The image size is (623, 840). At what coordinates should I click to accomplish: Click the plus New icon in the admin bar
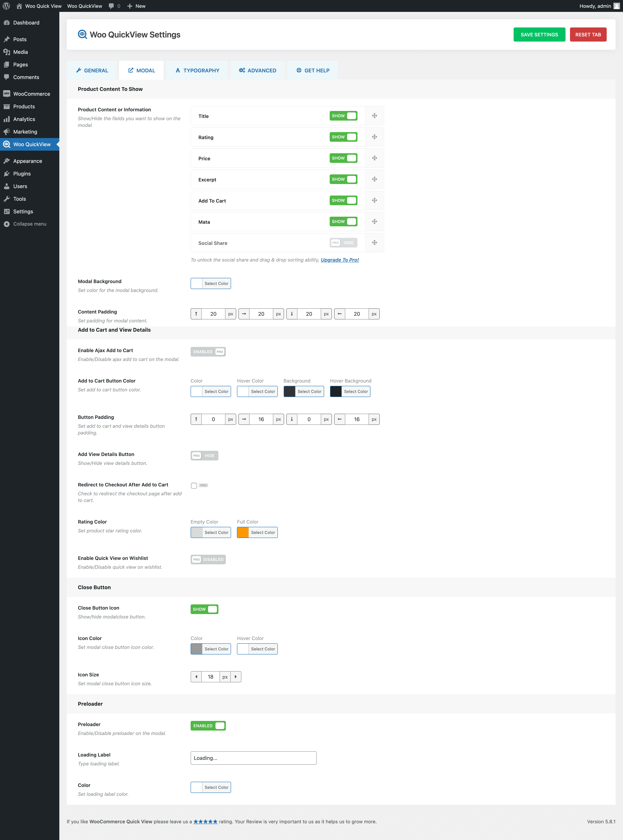(130, 6)
